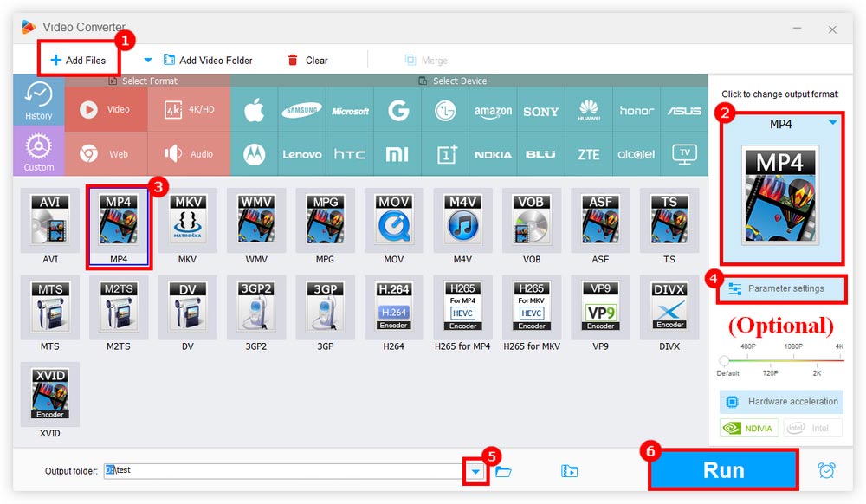Switch to the Video format tab

[x=106, y=109]
